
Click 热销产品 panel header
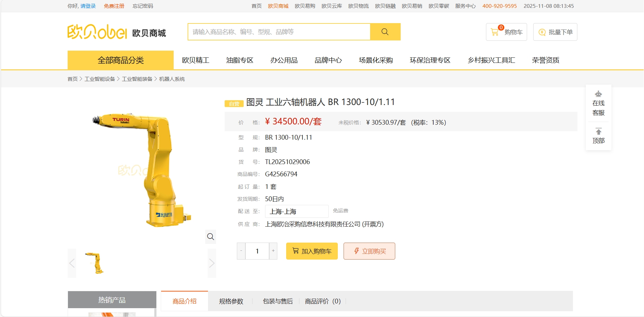[112, 300]
